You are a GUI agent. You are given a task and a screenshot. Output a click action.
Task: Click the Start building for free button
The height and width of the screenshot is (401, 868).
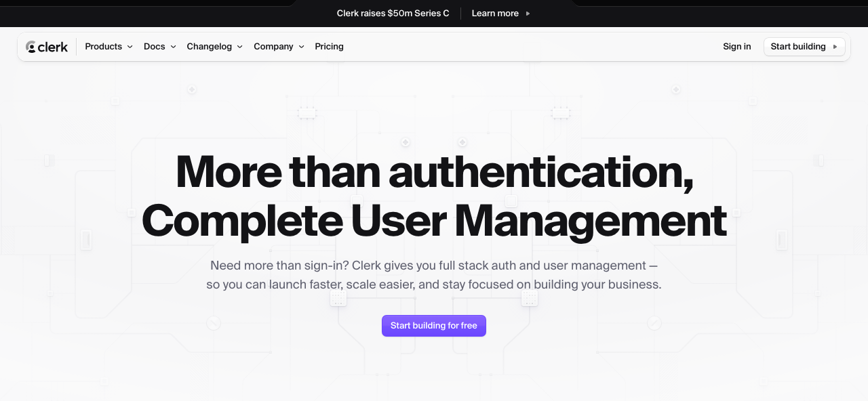click(433, 326)
